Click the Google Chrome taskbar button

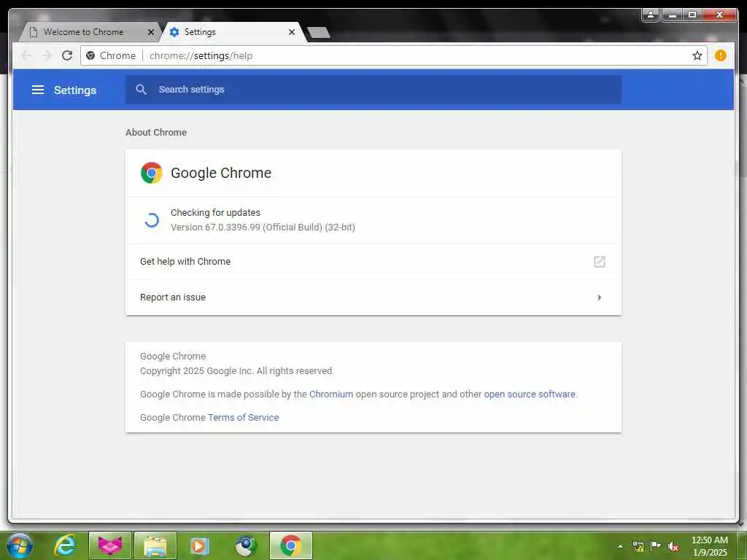(x=291, y=545)
